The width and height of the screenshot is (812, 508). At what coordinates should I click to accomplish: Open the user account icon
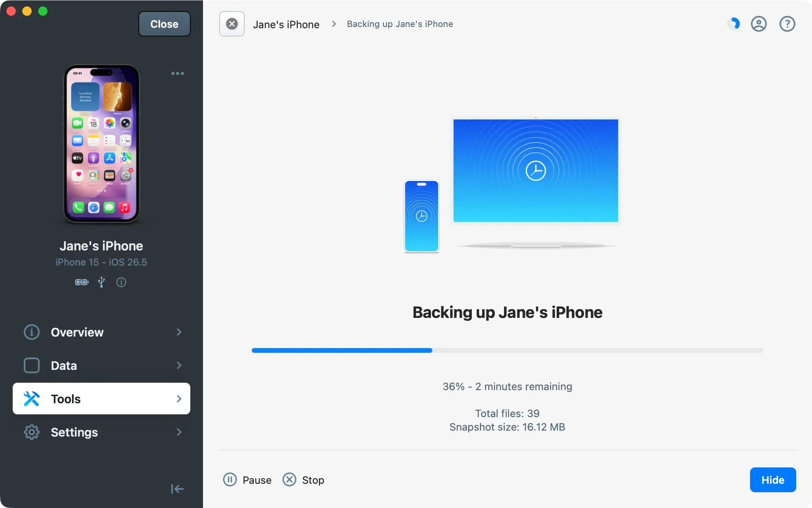pyautogui.click(x=759, y=24)
